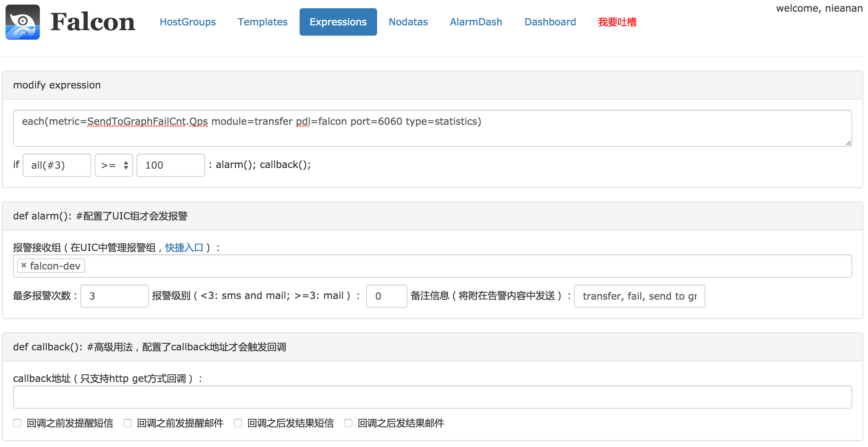Open the 快捷入口 shortcut link
Image resolution: width=868 pixels, height=447 pixels.
pos(184,247)
